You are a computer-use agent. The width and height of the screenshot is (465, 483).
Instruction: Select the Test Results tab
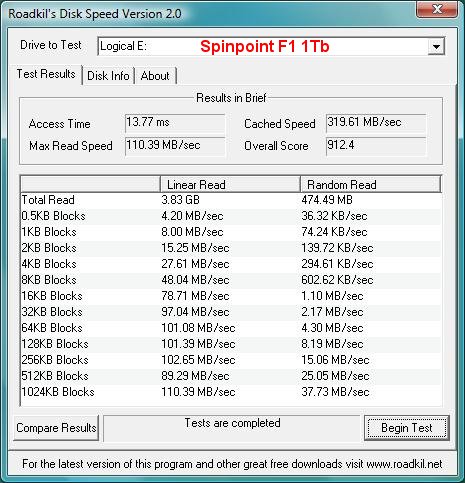click(x=46, y=74)
